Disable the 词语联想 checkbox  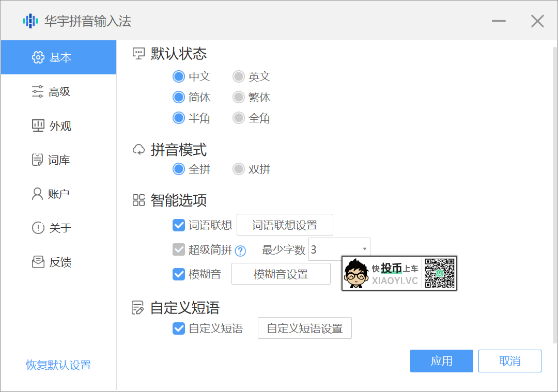179,225
